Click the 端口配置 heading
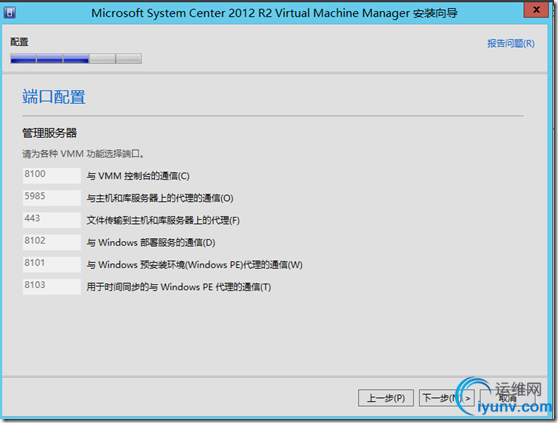 click(54, 97)
